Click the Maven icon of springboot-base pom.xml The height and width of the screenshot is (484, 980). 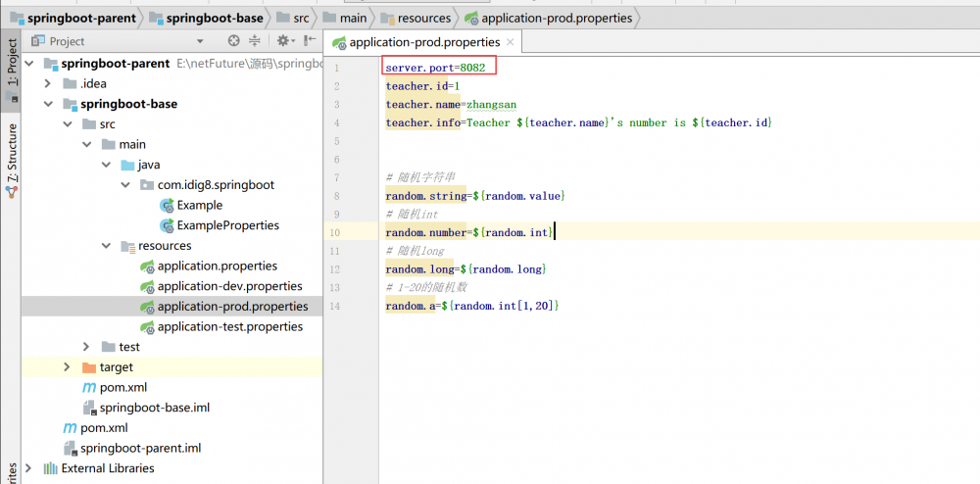(x=89, y=387)
